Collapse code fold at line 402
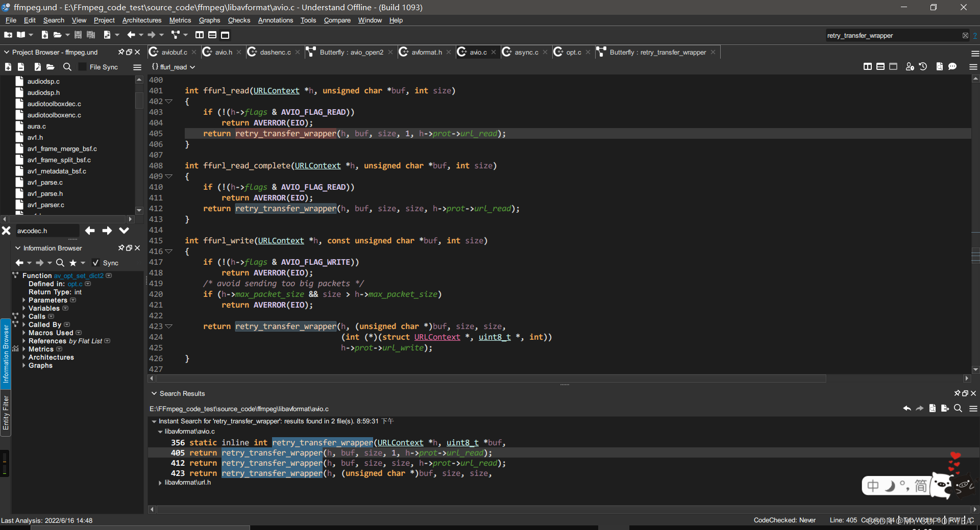 coord(169,102)
